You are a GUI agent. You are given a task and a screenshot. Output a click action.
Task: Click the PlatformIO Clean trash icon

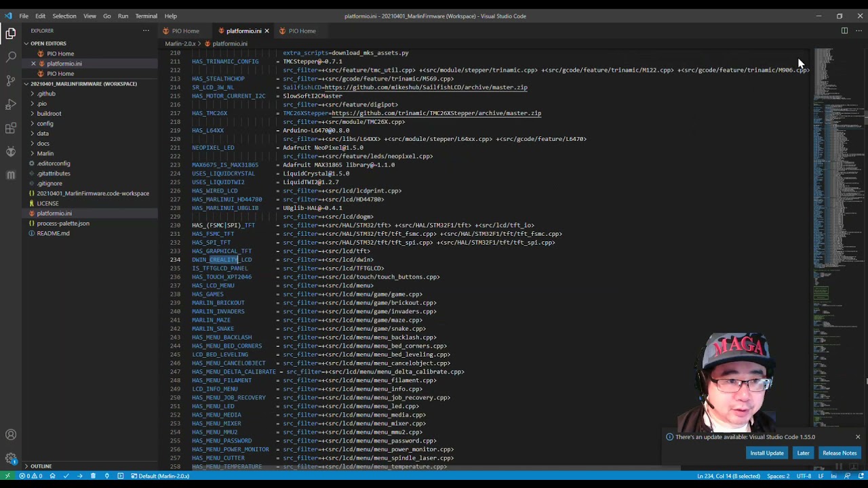[93, 476]
